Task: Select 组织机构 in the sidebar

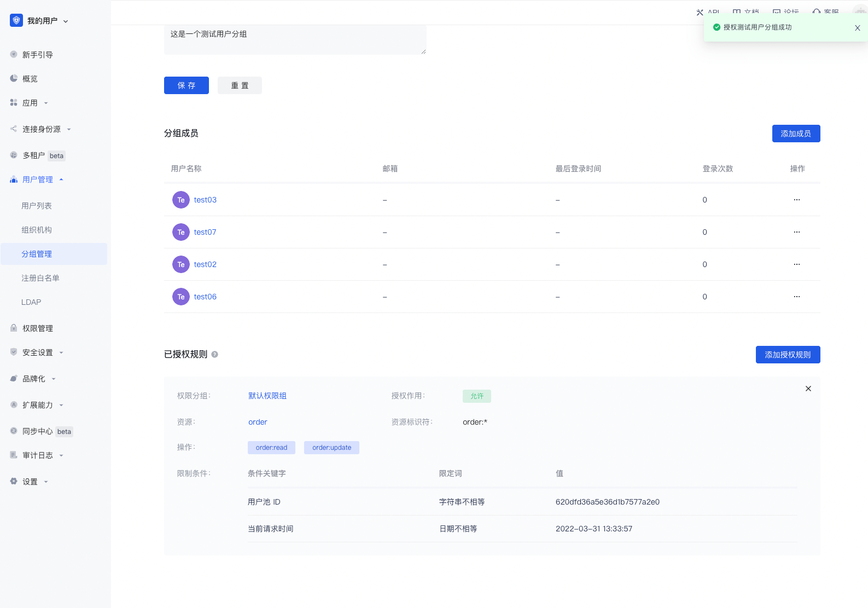Action: pos(37,230)
